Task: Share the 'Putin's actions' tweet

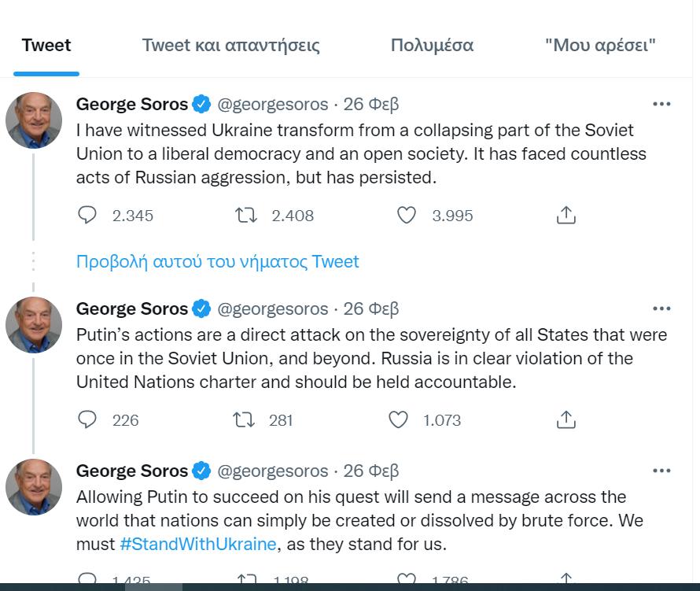Action: pos(566,420)
